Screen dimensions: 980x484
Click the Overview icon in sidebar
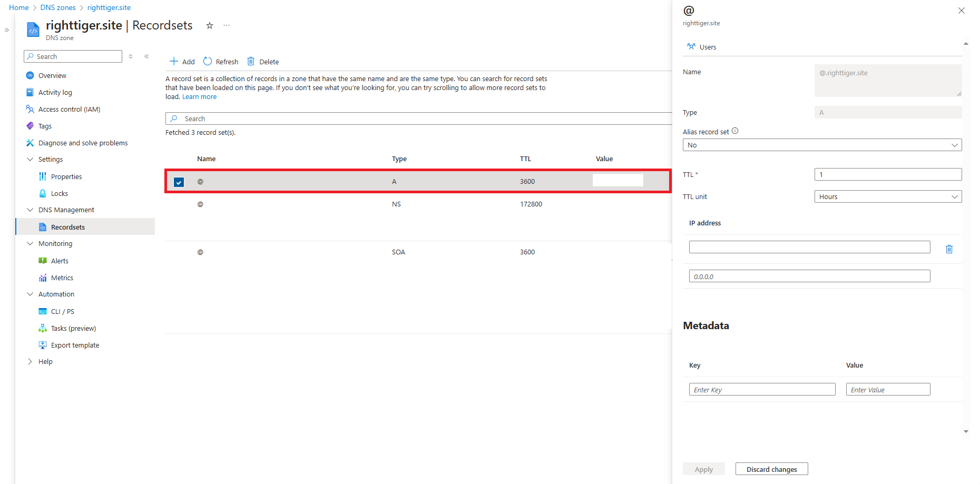tap(30, 75)
